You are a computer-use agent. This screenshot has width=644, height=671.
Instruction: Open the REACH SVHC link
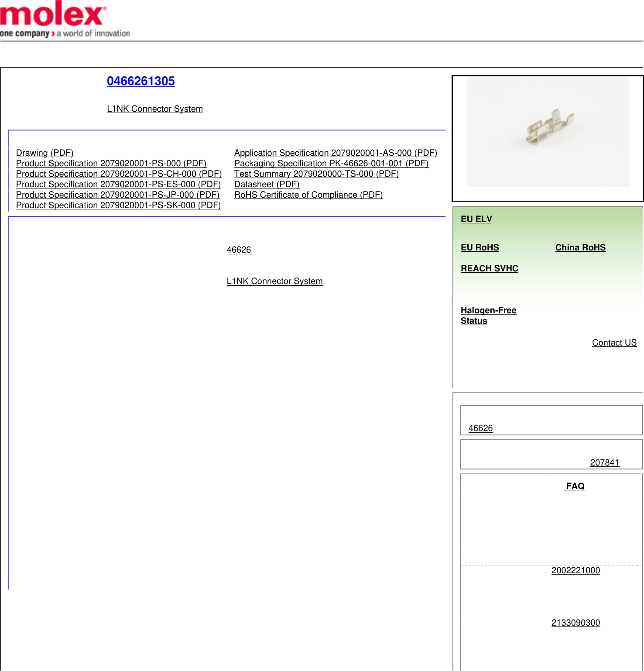[x=489, y=269]
